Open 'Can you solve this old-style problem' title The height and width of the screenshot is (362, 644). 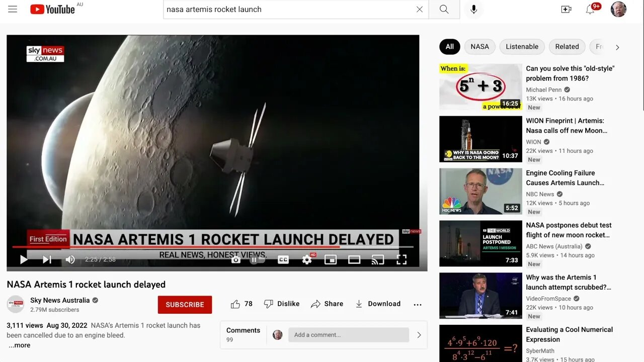570,73
